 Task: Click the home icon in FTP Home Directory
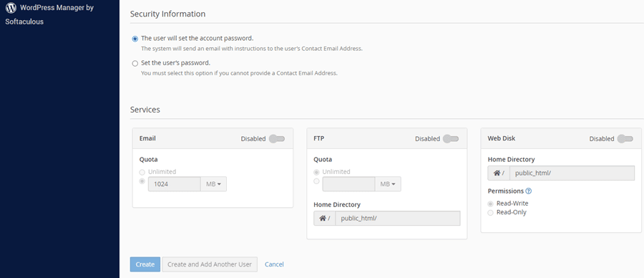tap(323, 219)
